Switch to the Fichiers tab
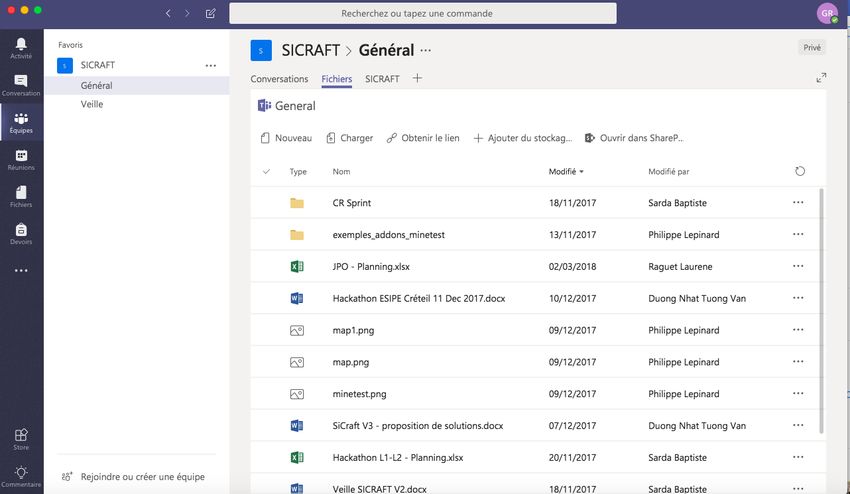 [x=337, y=79]
